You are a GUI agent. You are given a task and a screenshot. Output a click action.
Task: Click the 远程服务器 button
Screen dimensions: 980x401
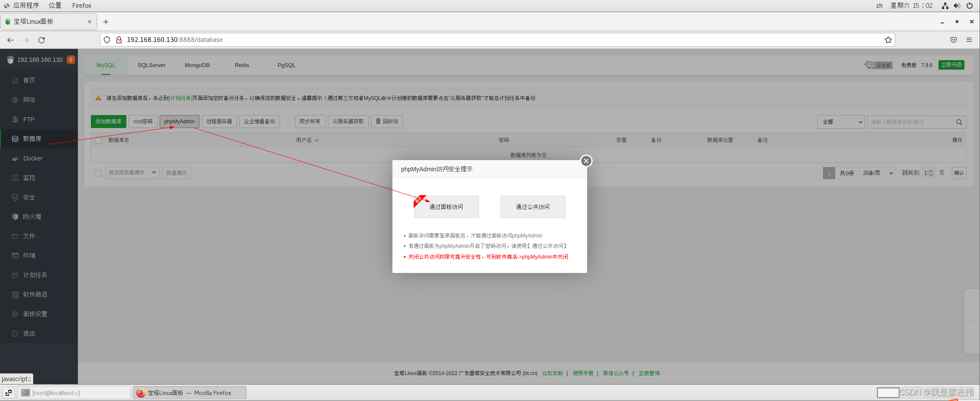(219, 122)
